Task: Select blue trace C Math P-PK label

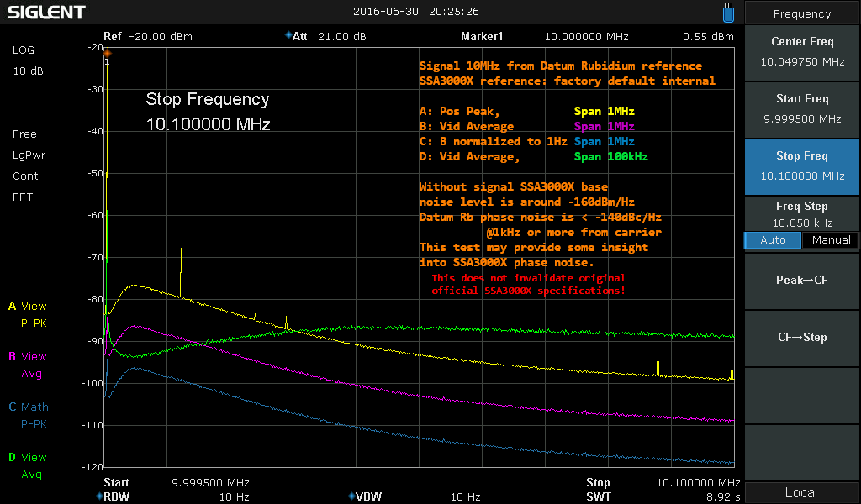Action: tap(29, 416)
